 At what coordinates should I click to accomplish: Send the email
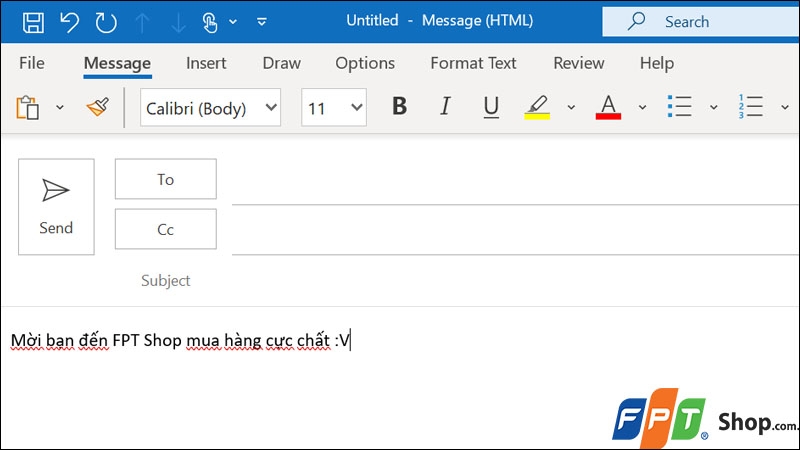[56, 207]
